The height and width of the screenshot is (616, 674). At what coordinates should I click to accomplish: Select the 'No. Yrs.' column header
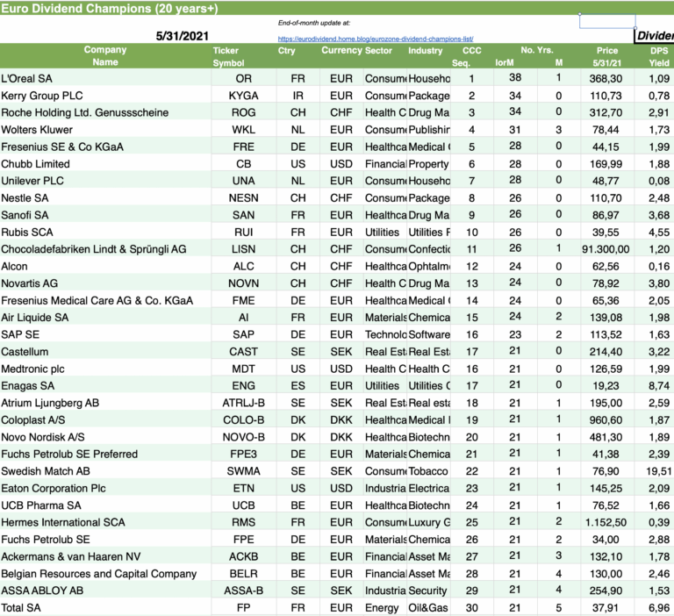coord(537,50)
